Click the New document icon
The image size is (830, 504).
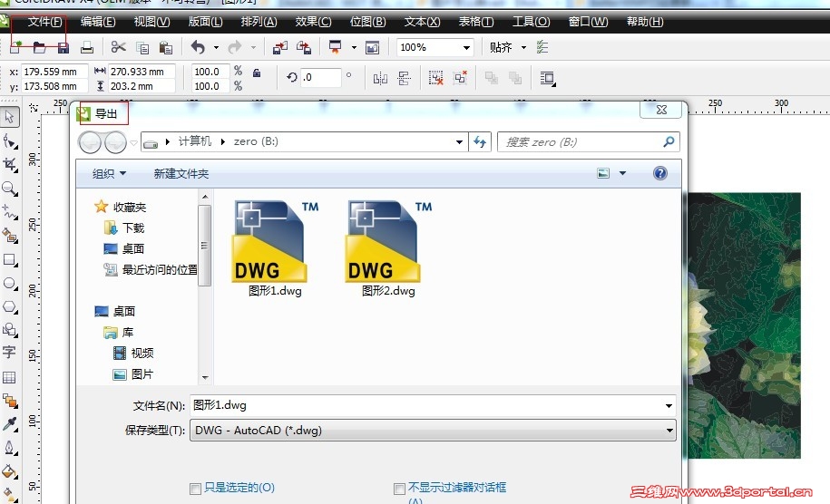click(x=15, y=48)
